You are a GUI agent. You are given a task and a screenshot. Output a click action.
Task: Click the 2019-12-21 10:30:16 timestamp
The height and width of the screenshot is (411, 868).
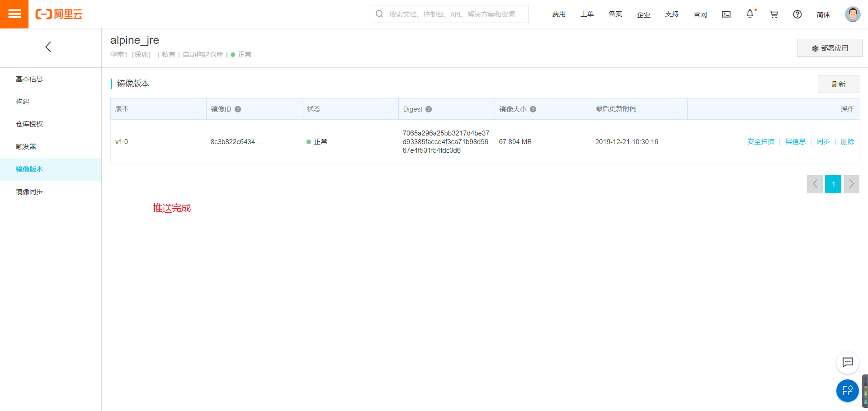click(x=627, y=142)
